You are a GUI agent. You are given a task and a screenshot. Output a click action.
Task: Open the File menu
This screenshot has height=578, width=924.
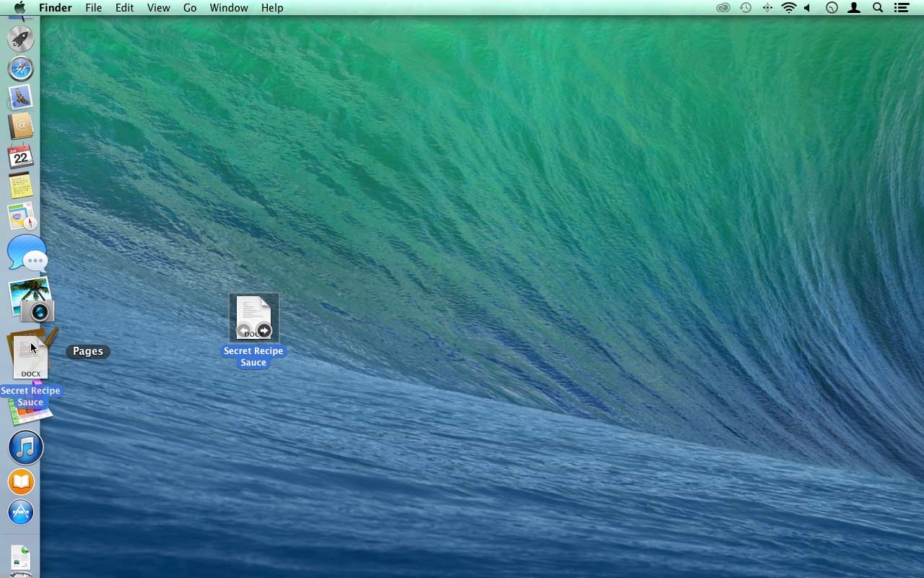pos(93,8)
